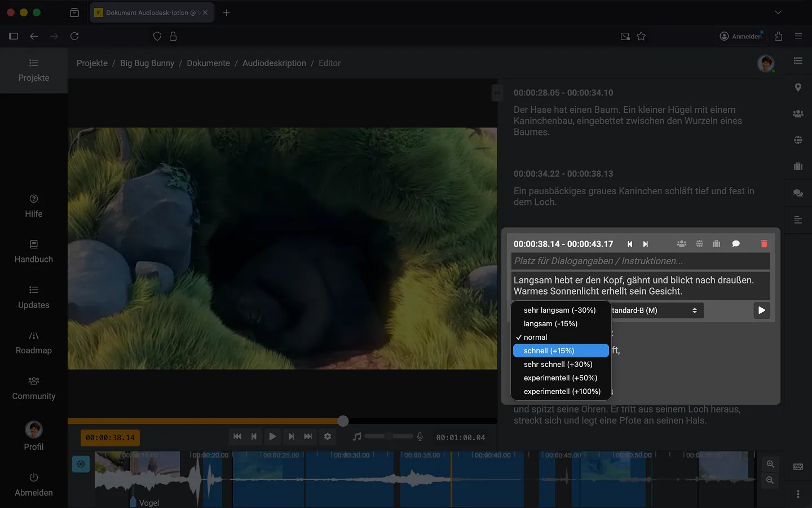Image resolution: width=812 pixels, height=508 pixels.
Task: Click the zoom out magnifier on timeline
Action: pos(770,480)
